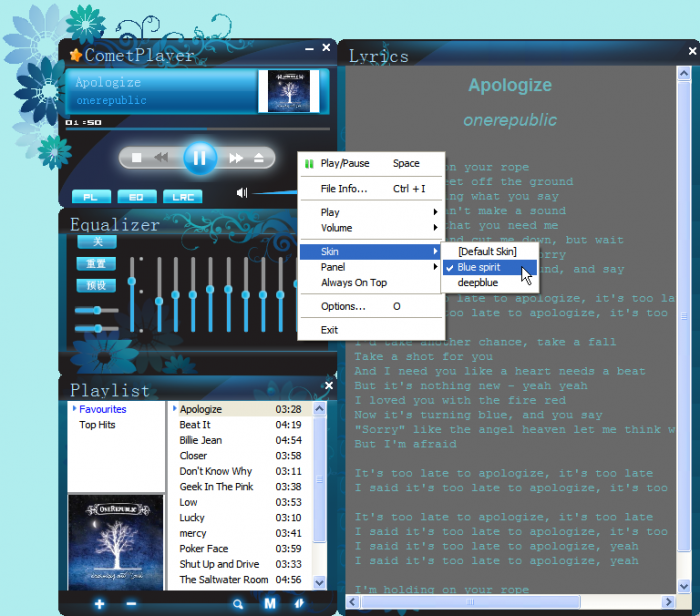The width and height of the screenshot is (700, 616).
Task: Open Options from context menu
Action: pos(371,307)
